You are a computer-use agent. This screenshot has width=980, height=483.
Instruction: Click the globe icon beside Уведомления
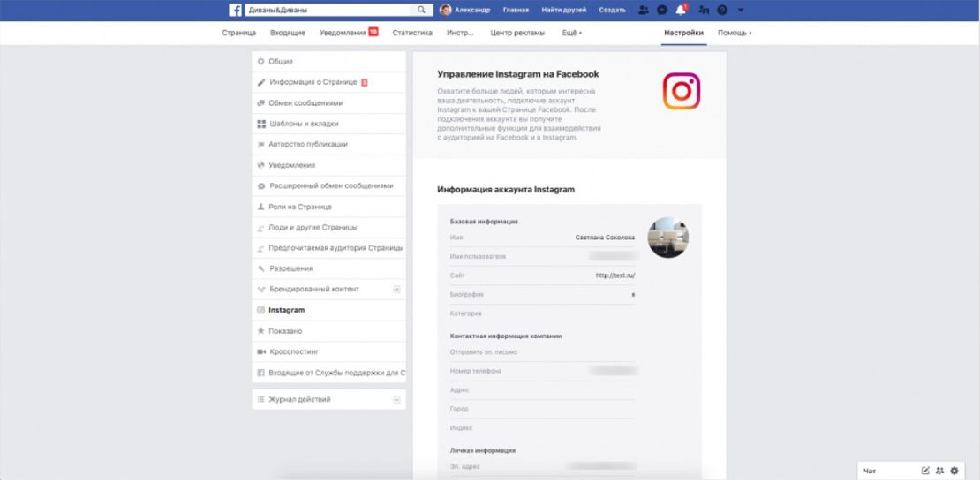point(261,166)
